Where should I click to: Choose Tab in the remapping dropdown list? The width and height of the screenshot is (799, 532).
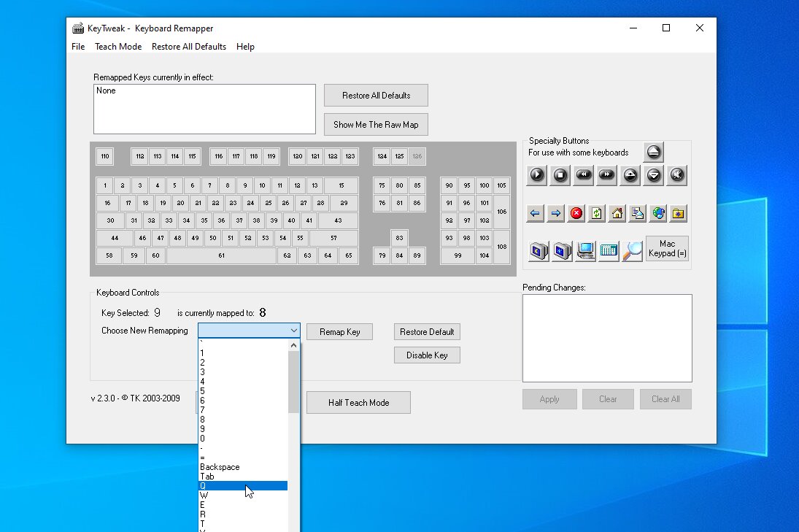pos(207,477)
